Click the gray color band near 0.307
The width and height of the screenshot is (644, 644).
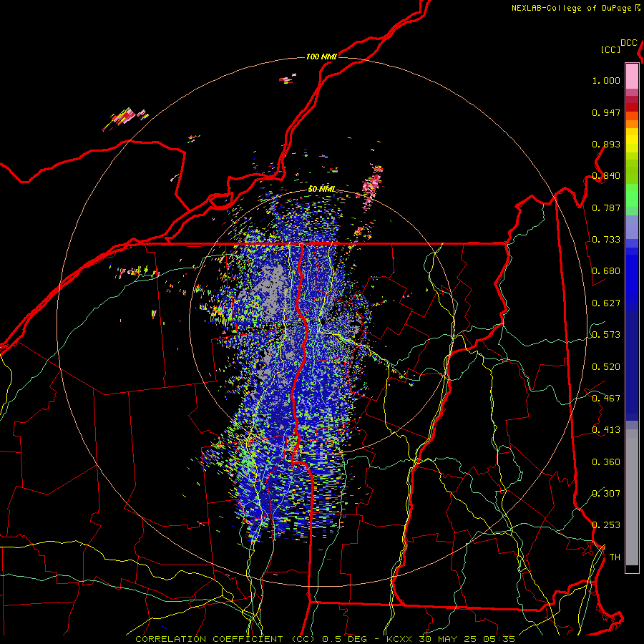(632, 497)
